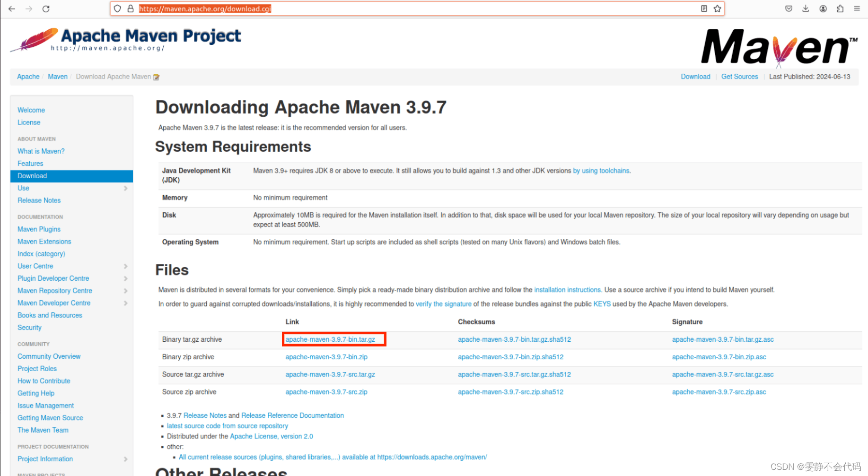Open the Firefox downloads panel

[x=806, y=9]
